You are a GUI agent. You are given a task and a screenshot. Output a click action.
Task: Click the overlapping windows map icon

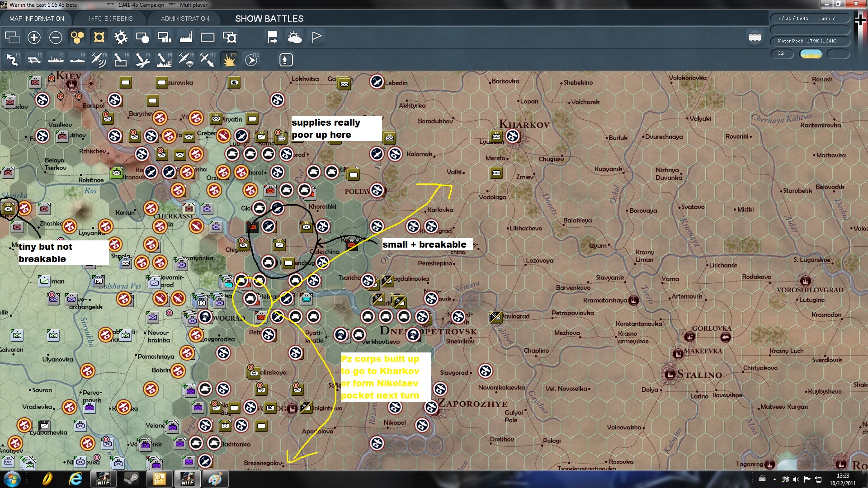coord(12,37)
